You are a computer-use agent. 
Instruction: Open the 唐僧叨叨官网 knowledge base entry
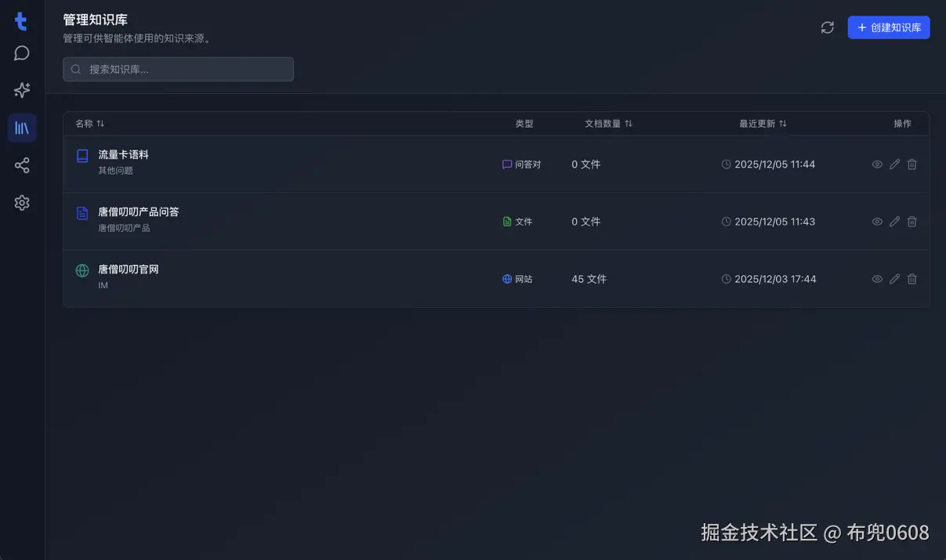point(128,269)
